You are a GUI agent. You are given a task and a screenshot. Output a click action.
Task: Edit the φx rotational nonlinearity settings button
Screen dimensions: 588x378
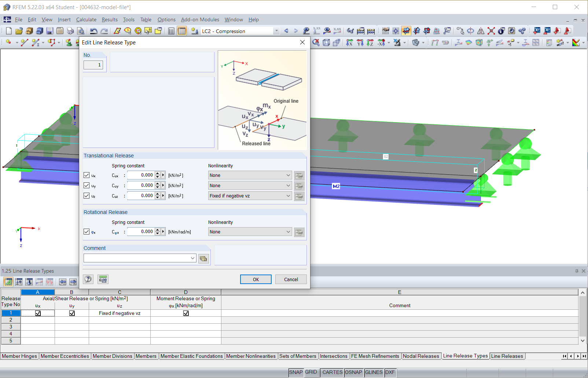click(x=299, y=232)
